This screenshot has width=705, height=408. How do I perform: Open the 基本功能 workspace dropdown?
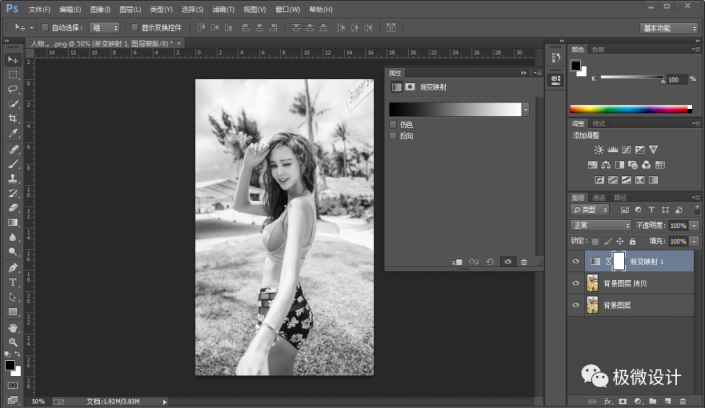669,28
